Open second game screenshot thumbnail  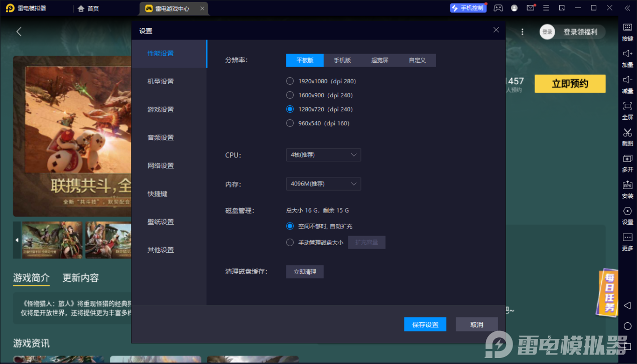(108, 240)
